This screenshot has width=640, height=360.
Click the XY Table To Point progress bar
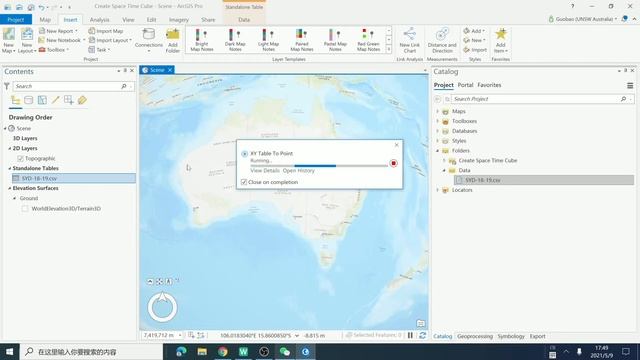319,166
